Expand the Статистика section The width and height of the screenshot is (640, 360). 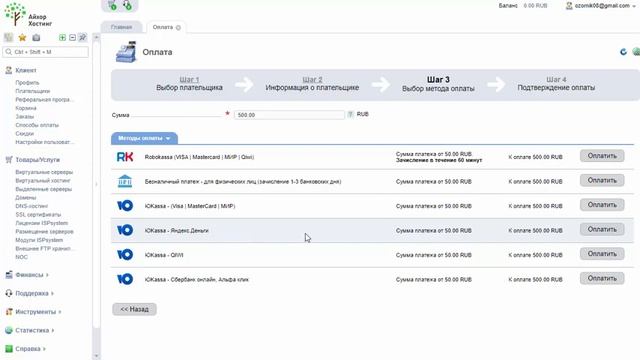click(34, 330)
